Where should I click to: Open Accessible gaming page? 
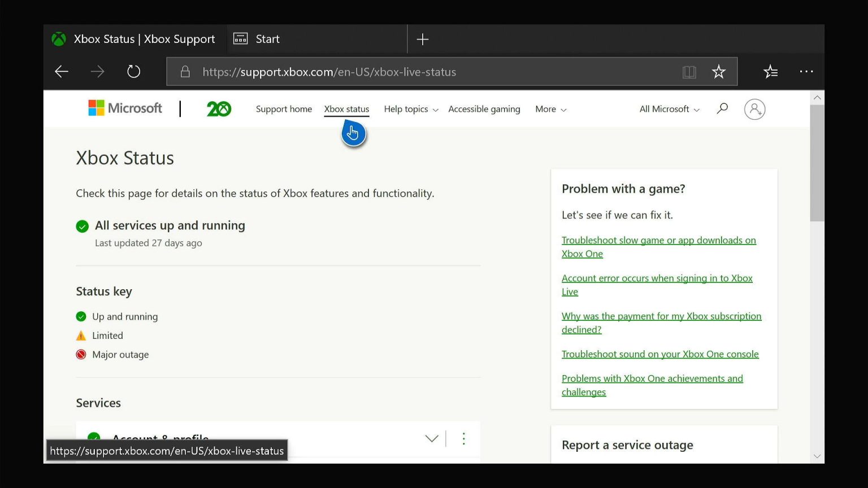click(x=484, y=109)
